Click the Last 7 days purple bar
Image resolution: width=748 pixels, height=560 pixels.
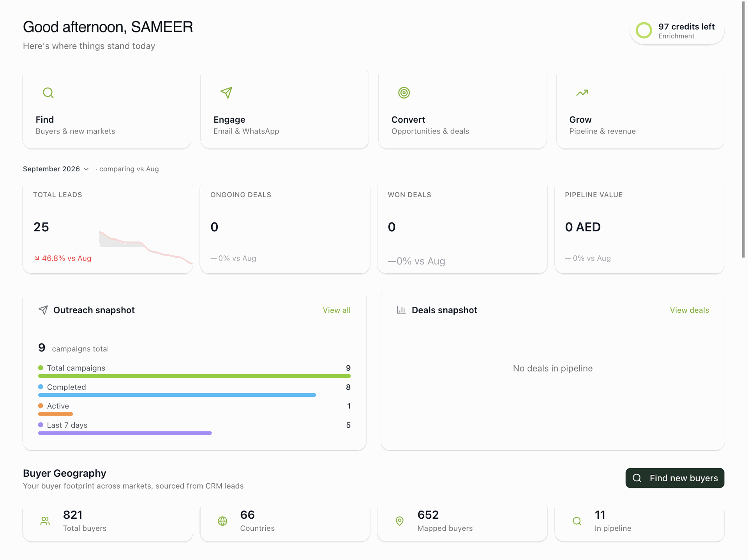coord(125,433)
